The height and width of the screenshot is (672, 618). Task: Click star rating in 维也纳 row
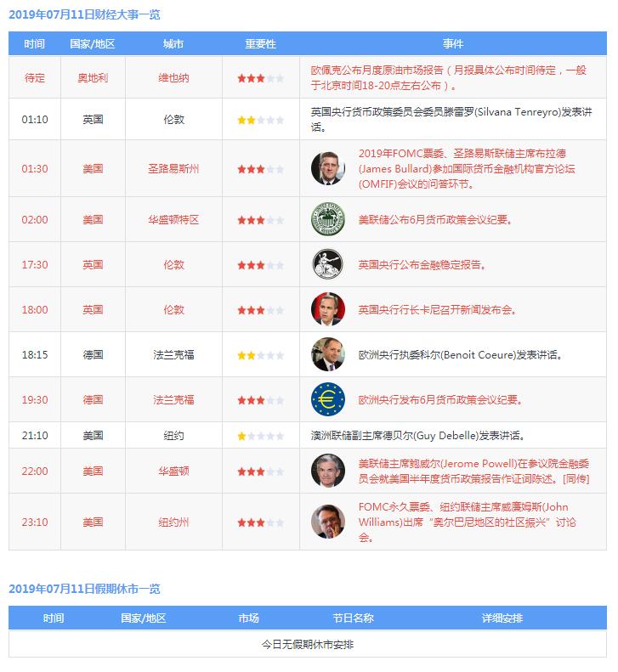[261, 78]
